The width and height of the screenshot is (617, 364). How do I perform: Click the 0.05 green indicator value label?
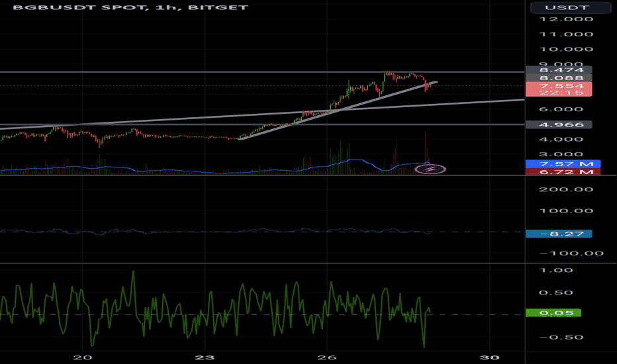(553, 313)
